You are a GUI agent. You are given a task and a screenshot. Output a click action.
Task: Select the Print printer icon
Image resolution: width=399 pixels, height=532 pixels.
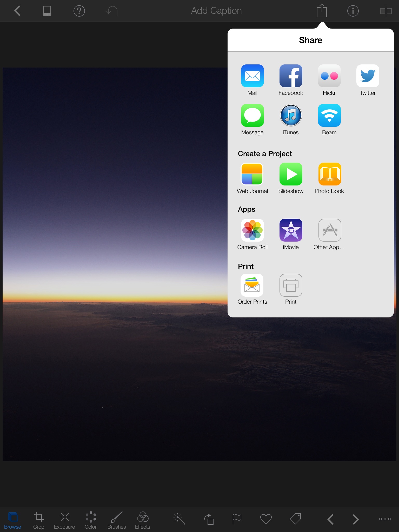tap(291, 285)
